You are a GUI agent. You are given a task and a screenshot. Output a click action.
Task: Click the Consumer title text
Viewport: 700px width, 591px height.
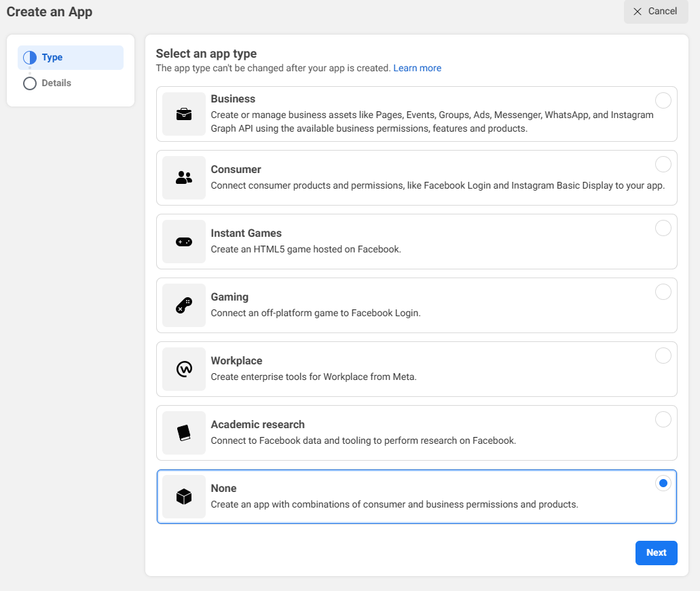point(236,170)
